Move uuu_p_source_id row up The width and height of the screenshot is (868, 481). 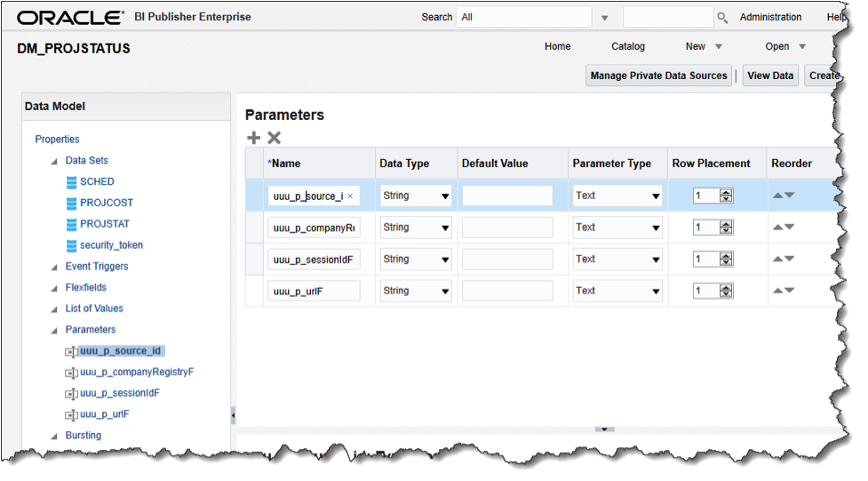coord(777,196)
